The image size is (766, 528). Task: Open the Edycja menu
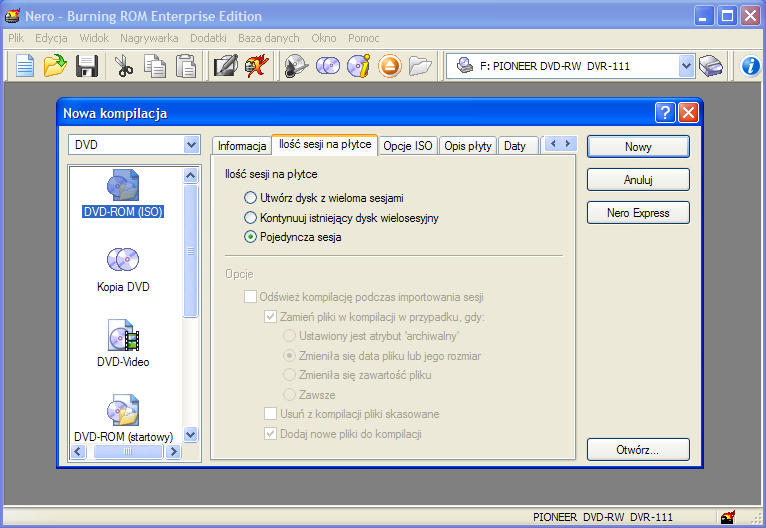point(51,38)
